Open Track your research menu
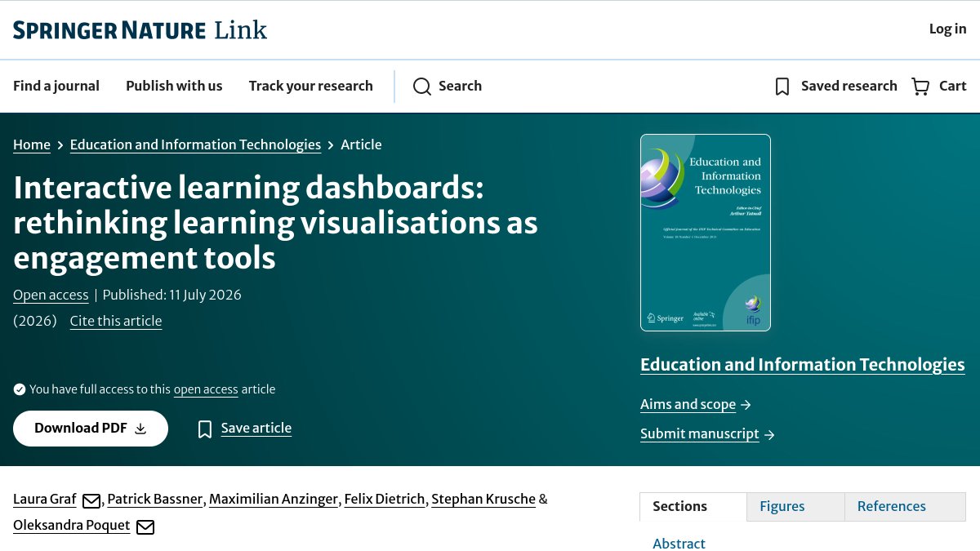The width and height of the screenshot is (980, 551). click(x=311, y=86)
